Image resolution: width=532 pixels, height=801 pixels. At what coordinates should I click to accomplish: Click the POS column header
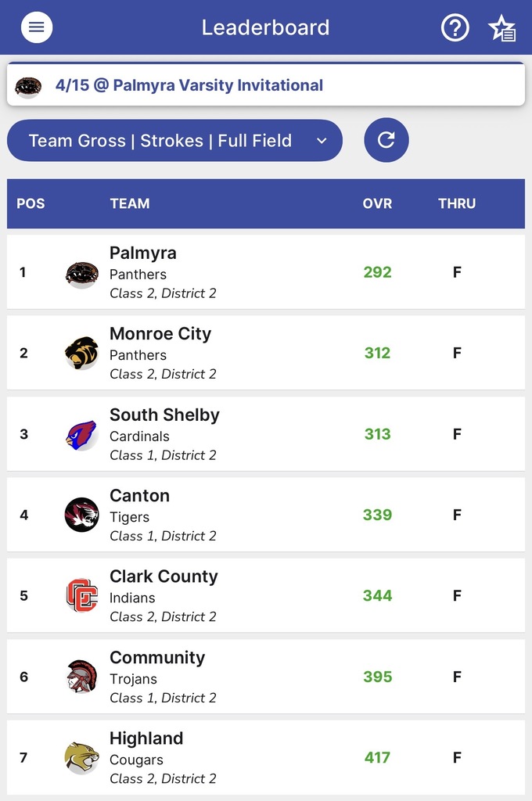(31, 203)
